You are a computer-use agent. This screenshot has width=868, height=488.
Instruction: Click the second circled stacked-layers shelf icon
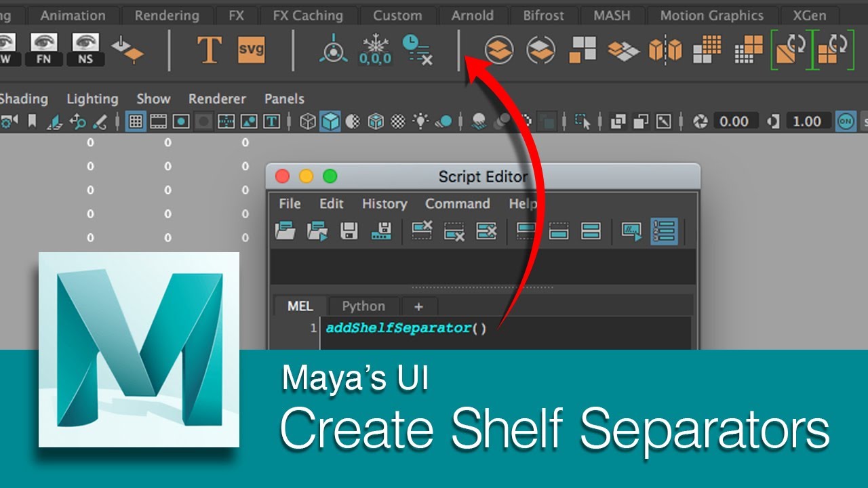click(540, 49)
